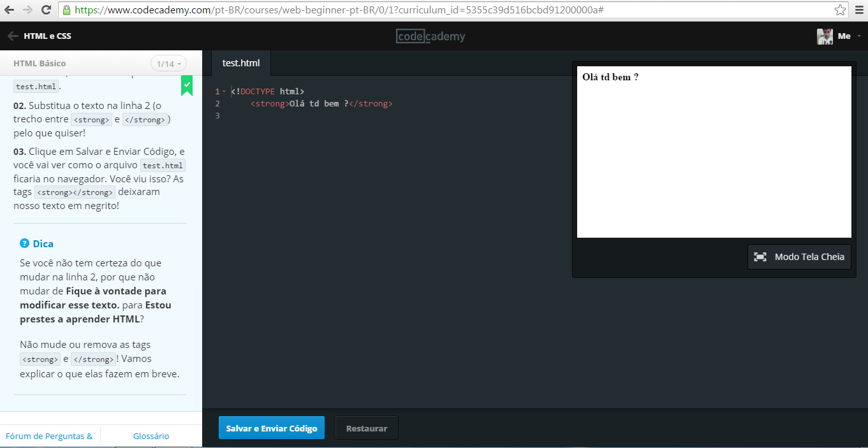Viewport: 868px width, 448px height.
Task: Click the fullscreen icon beside Modo Tela Cheia
Action: coord(760,256)
